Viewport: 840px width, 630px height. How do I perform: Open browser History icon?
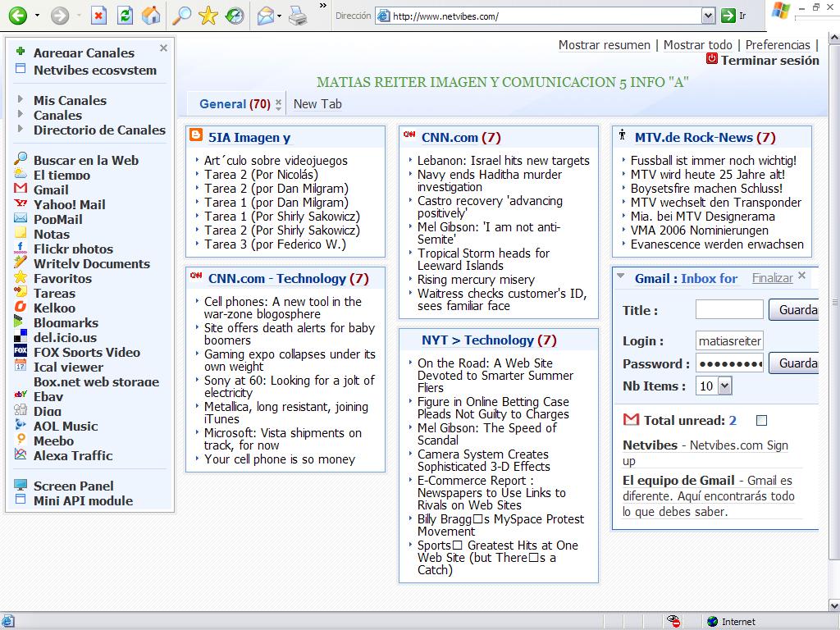click(x=234, y=16)
